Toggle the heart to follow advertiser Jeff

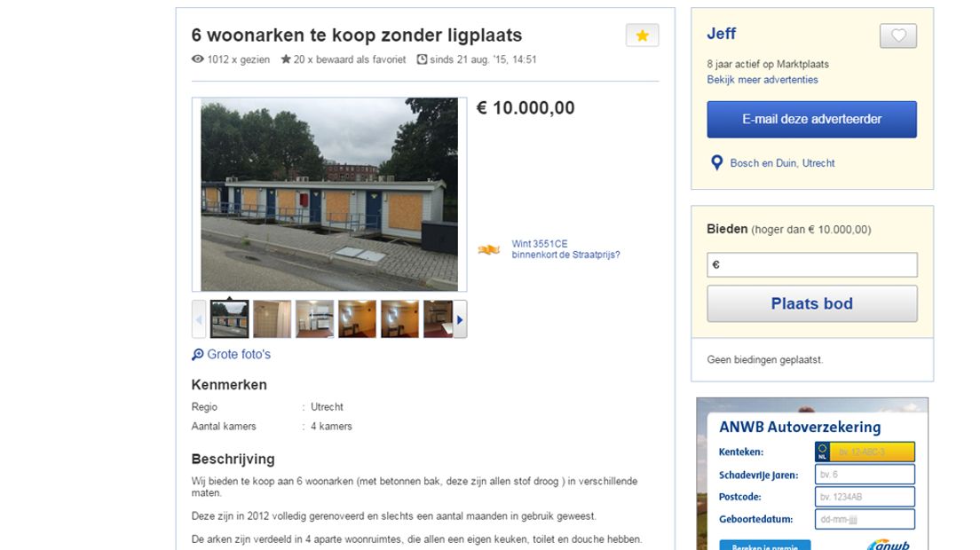click(898, 35)
